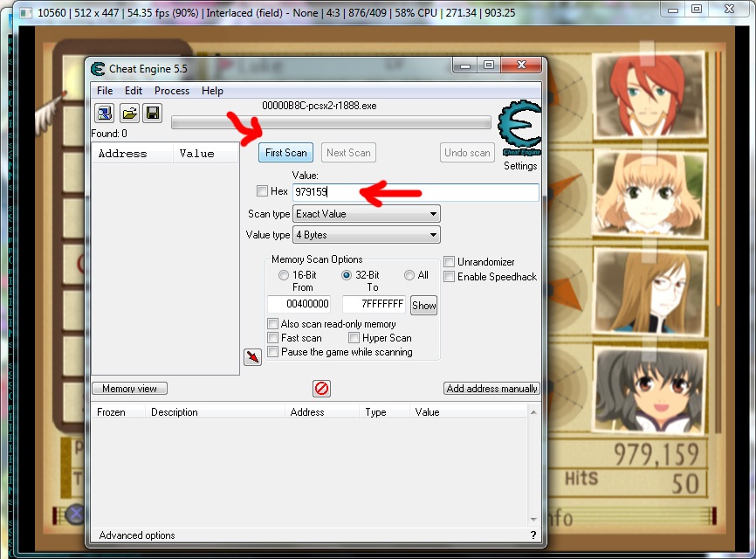
Task: Close the PCSX2 emulator window
Action: coord(730,10)
